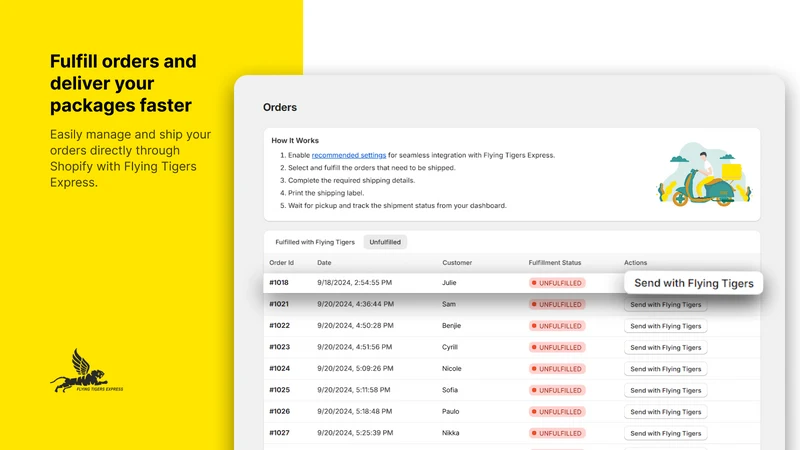Viewport: 800px width, 450px height.
Task: Click step 4 Print the shipping label
Action: (326, 193)
